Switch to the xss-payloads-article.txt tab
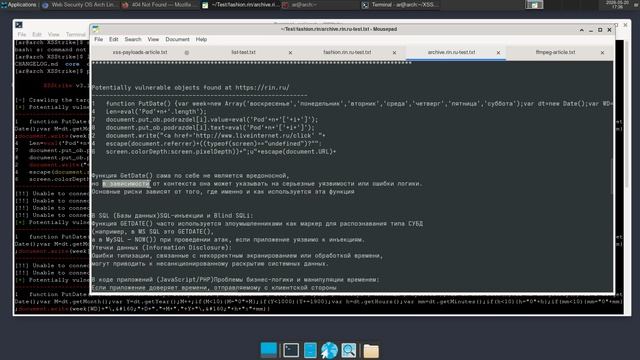The image size is (640, 360). coord(140,52)
